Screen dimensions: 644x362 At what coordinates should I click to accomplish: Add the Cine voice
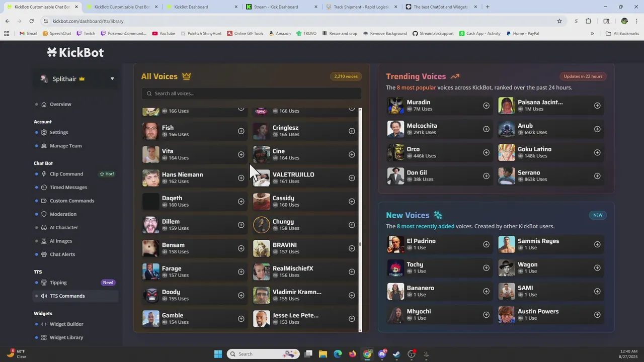coord(352,154)
